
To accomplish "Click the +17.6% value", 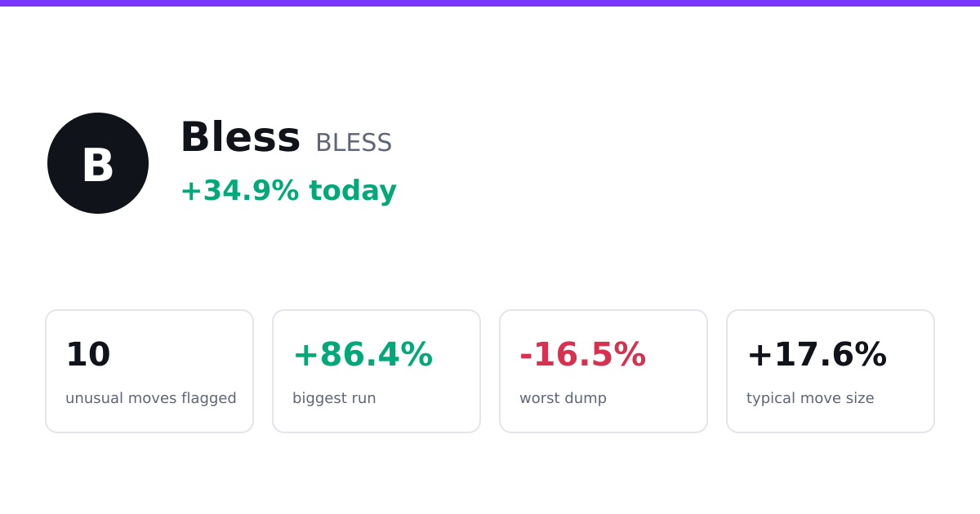I will tap(817, 355).
